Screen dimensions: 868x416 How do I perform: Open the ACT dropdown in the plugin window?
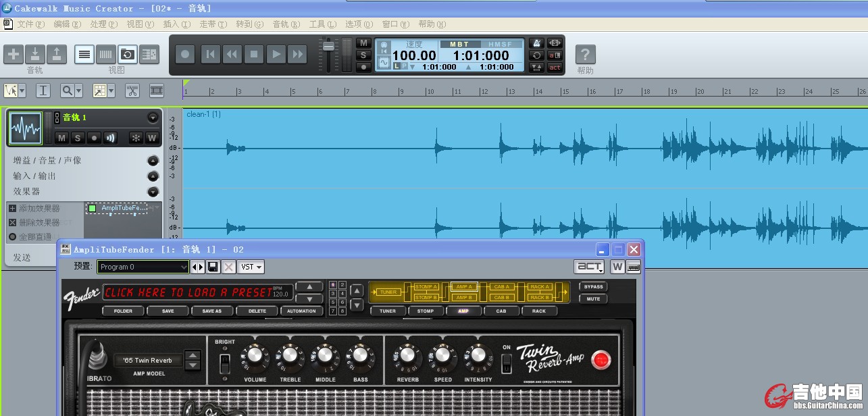[x=590, y=267]
